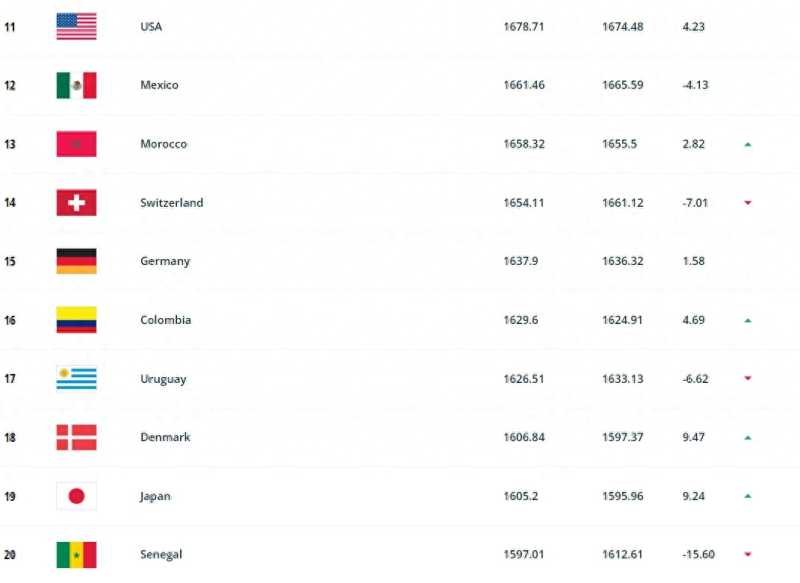Click the Switzerland flag icon
This screenshot has height=583, width=800.
coord(76,203)
